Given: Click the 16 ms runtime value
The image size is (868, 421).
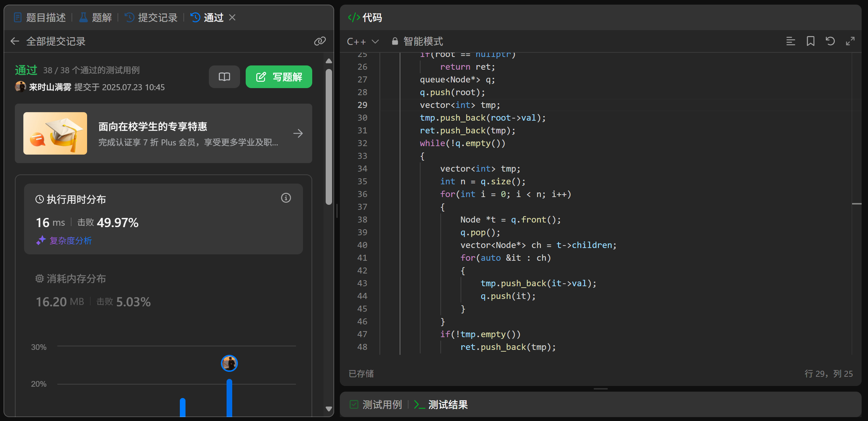Looking at the screenshot, I should (x=50, y=223).
